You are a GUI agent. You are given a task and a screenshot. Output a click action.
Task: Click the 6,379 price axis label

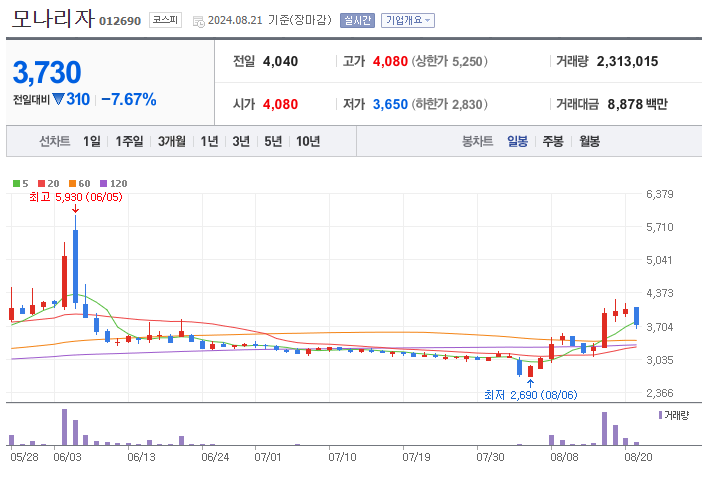pos(659,194)
